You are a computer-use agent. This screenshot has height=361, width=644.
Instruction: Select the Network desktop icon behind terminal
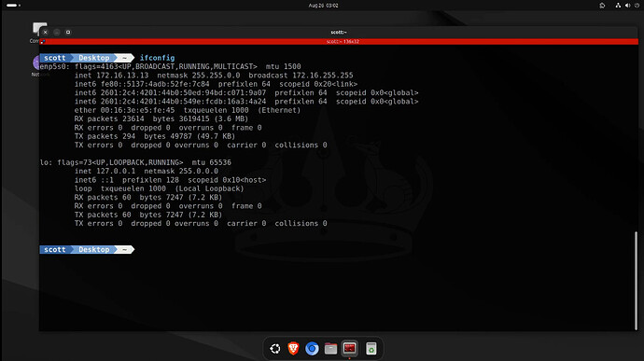click(x=35, y=66)
